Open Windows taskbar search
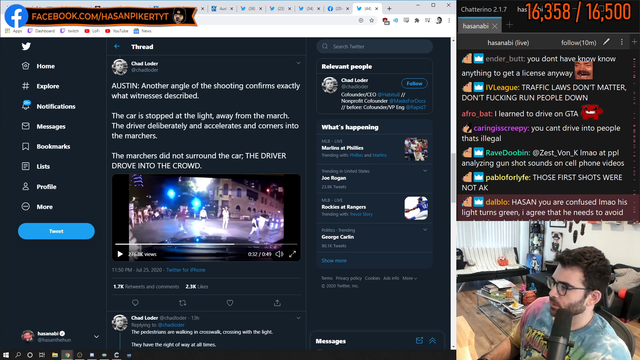The height and width of the screenshot is (360, 640). pos(18,355)
